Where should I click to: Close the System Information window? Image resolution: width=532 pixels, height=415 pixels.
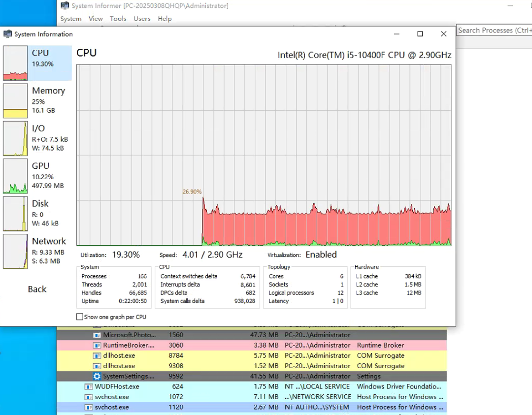(443, 34)
